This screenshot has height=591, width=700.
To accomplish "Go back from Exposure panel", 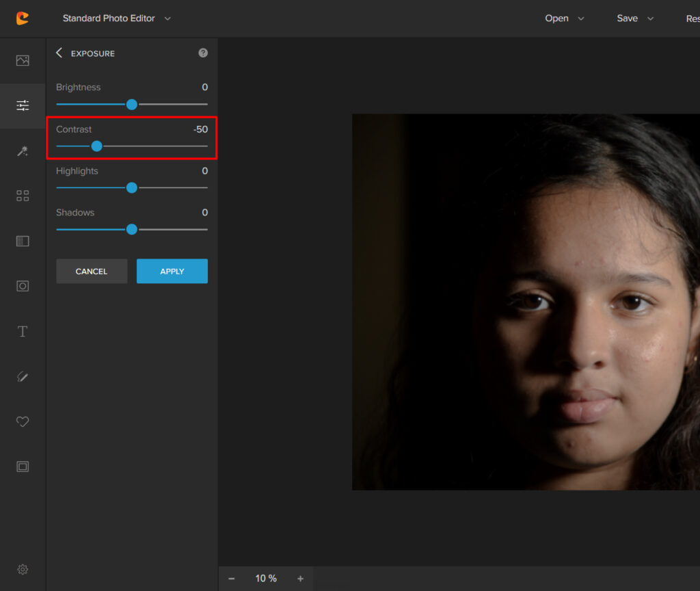I will tap(59, 53).
